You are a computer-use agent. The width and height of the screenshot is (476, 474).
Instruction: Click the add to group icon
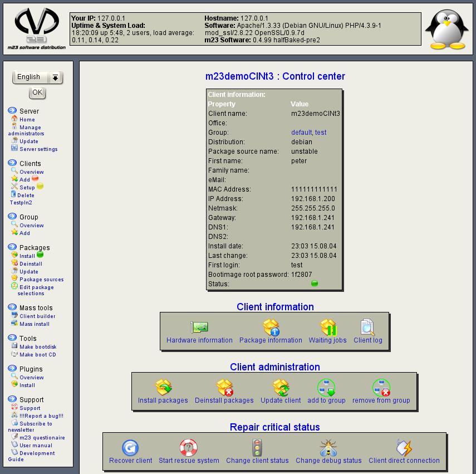[326, 388]
